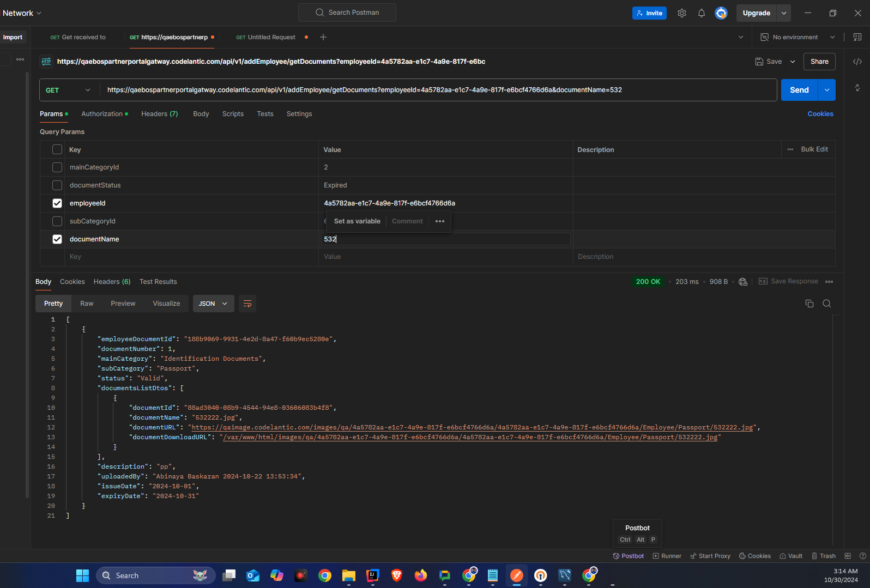Enable the mainCategoryId parameter checkbox
The width and height of the screenshot is (870, 588).
pos(57,167)
